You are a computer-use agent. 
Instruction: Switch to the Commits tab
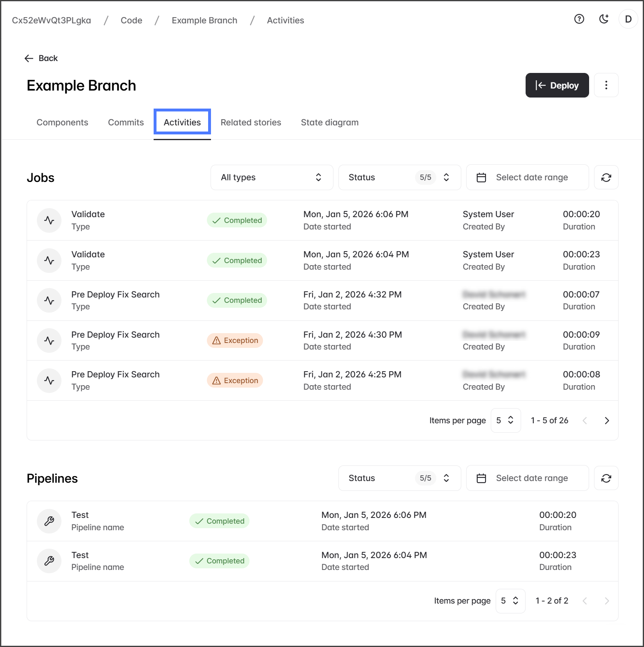[x=126, y=123]
